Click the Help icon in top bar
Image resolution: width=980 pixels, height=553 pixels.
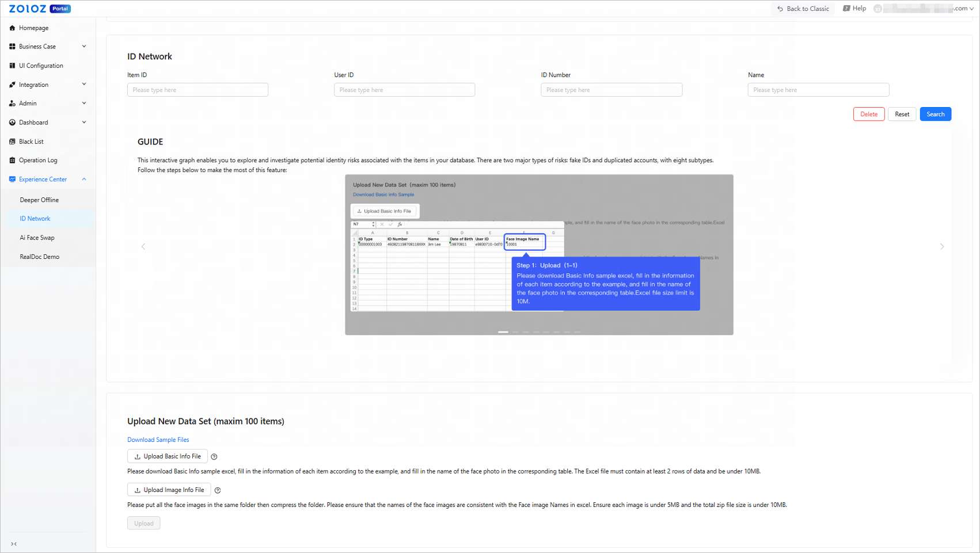846,9
